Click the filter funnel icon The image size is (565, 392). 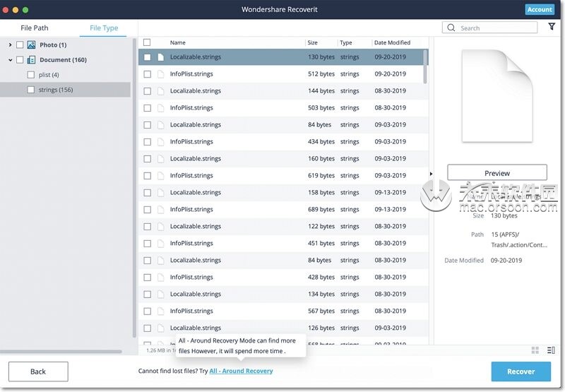pyautogui.click(x=552, y=27)
